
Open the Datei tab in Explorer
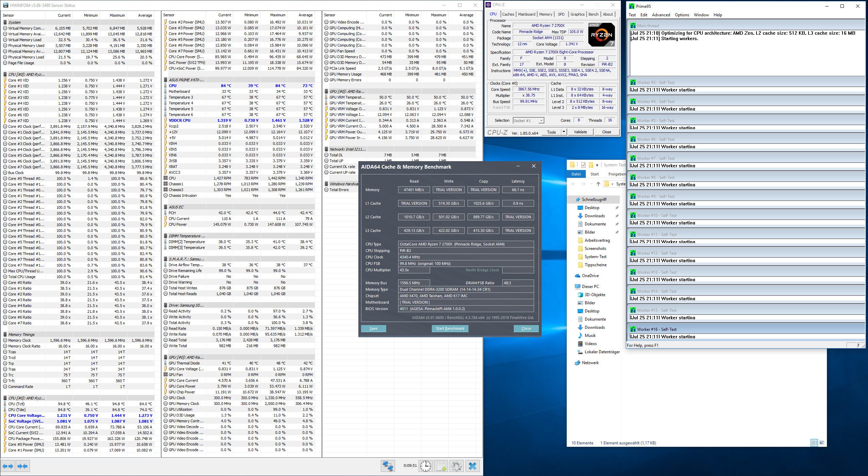coord(576,174)
